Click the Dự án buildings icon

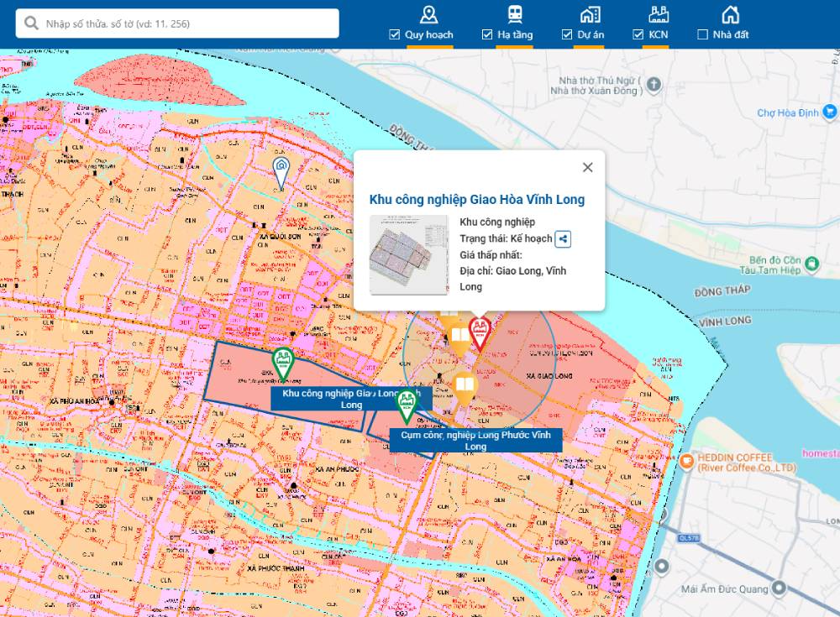590,14
